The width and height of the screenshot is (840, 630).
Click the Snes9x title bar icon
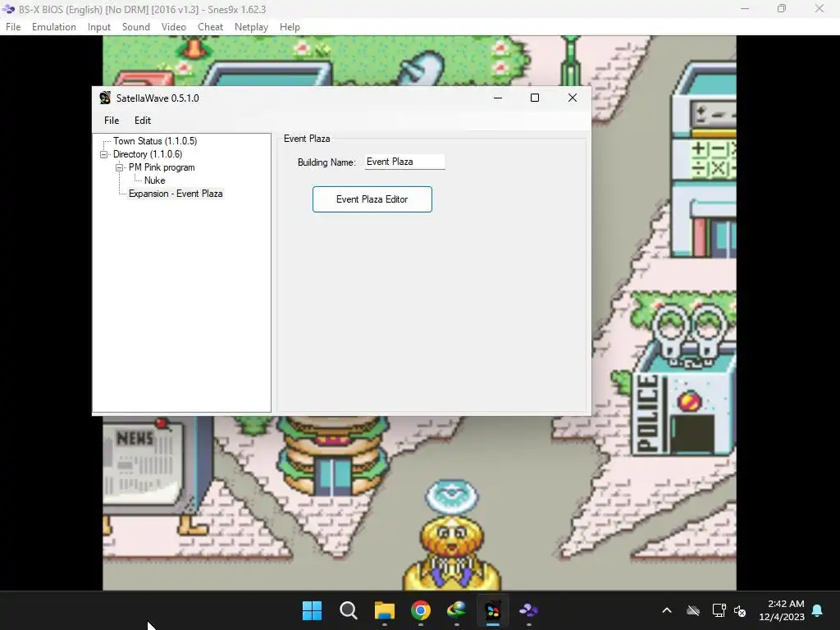pyautogui.click(x=8, y=9)
